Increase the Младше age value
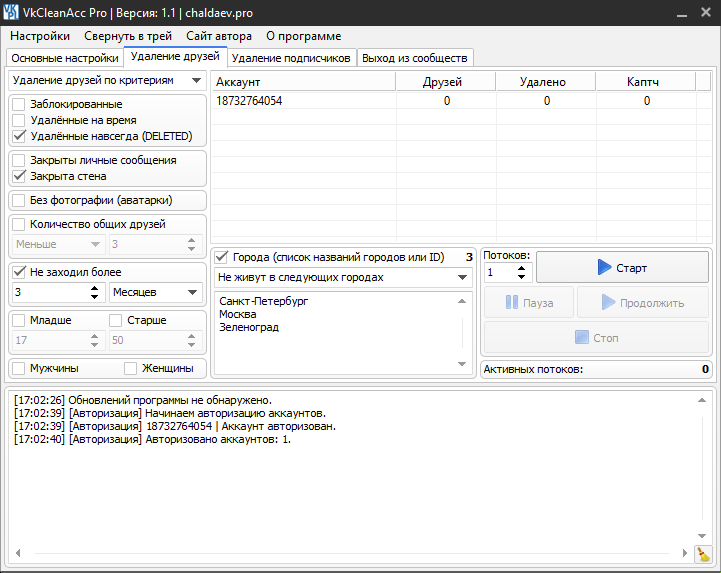 (x=94, y=336)
